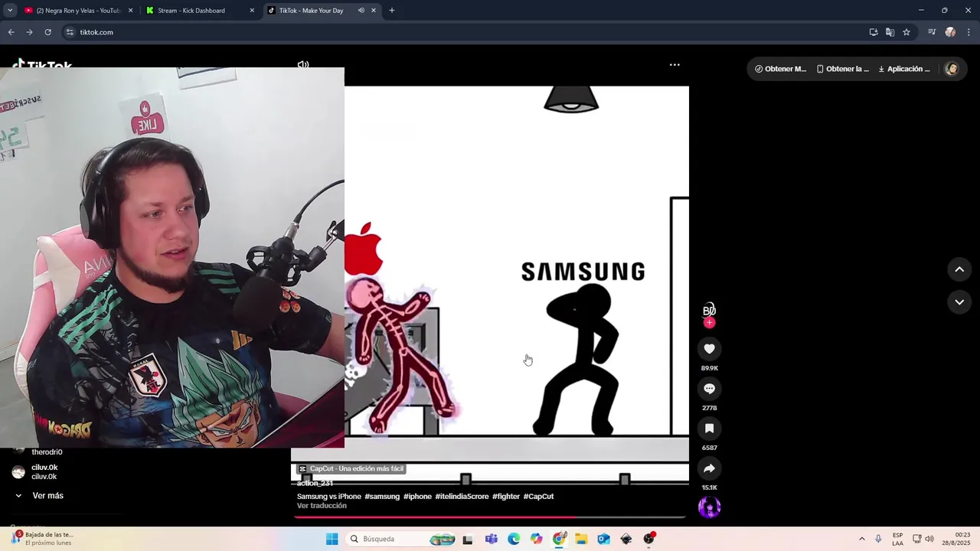Open the Bajada de las te... weather widget

(x=43, y=539)
